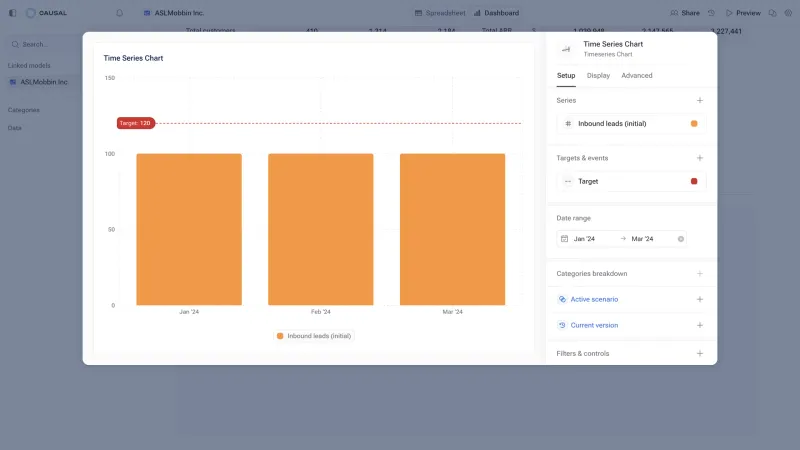This screenshot has height=450, width=800.
Task: Click the chart type icon beside title
Action: click(x=566, y=49)
